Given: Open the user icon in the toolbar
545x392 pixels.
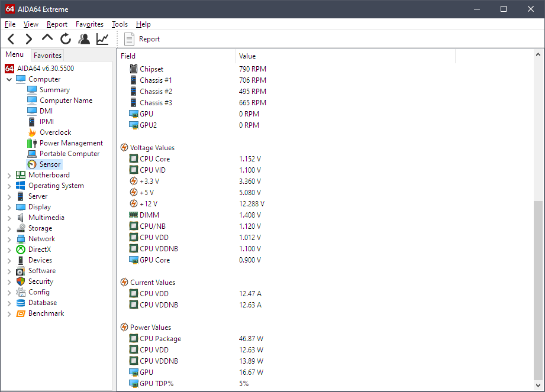Looking at the screenshot, I should pos(84,39).
